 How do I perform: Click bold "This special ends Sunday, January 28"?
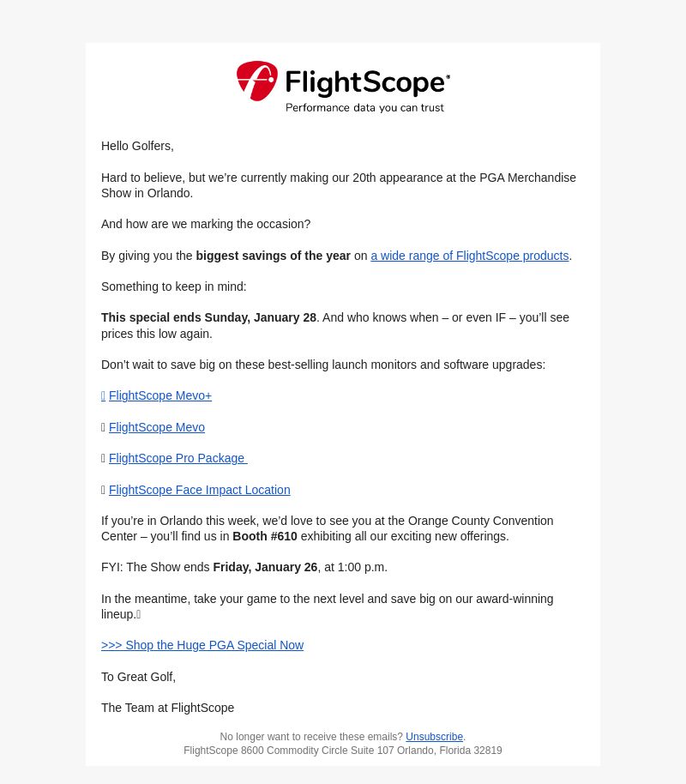pyautogui.click(x=208, y=318)
